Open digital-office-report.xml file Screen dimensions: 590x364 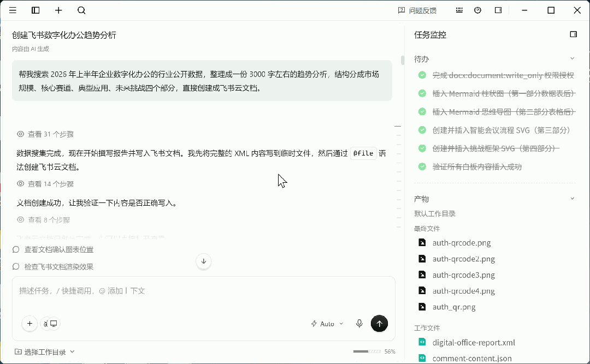(x=473, y=342)
